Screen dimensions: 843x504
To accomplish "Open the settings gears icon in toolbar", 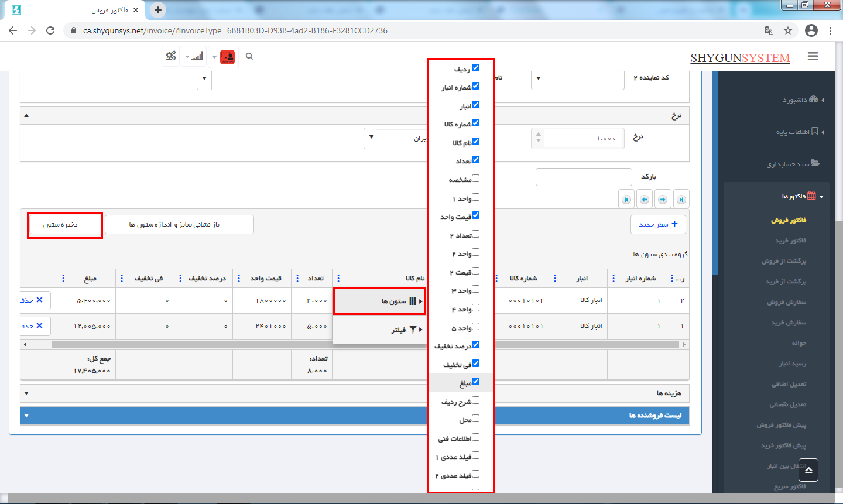I will [171, 56].
